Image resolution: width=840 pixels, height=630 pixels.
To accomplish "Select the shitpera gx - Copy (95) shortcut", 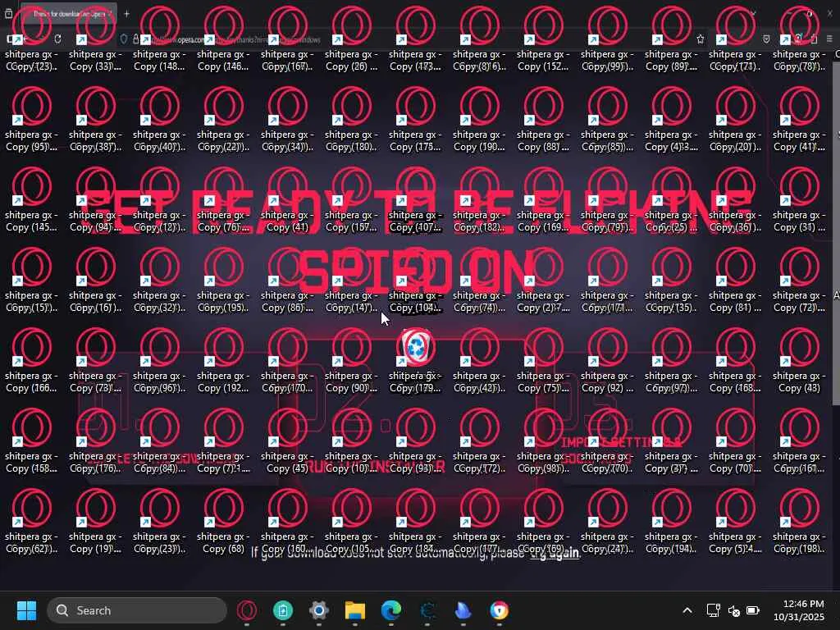I will [31, 119].
